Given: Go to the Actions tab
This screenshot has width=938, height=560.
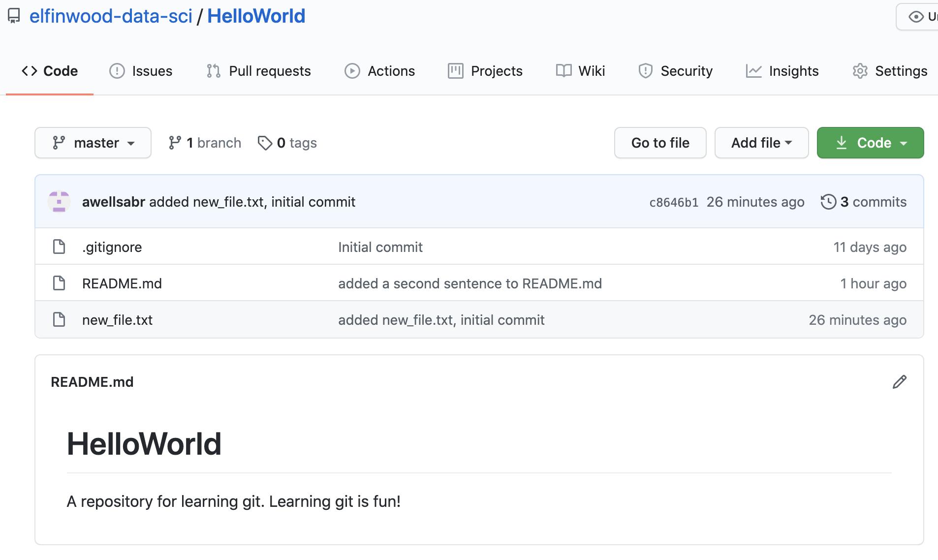Looking at the screenshot, I should pos(380,71).
